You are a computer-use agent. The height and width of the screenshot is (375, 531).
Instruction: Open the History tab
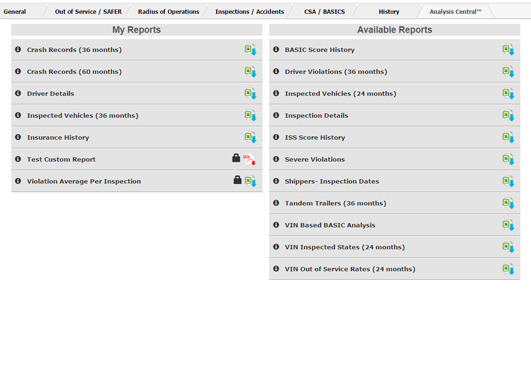(x=389, y=12)
